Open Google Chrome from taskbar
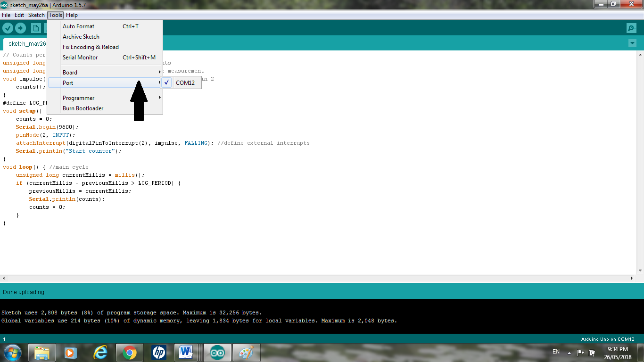The height and width of the screenshot is (362, 644). tap(130, 353)
